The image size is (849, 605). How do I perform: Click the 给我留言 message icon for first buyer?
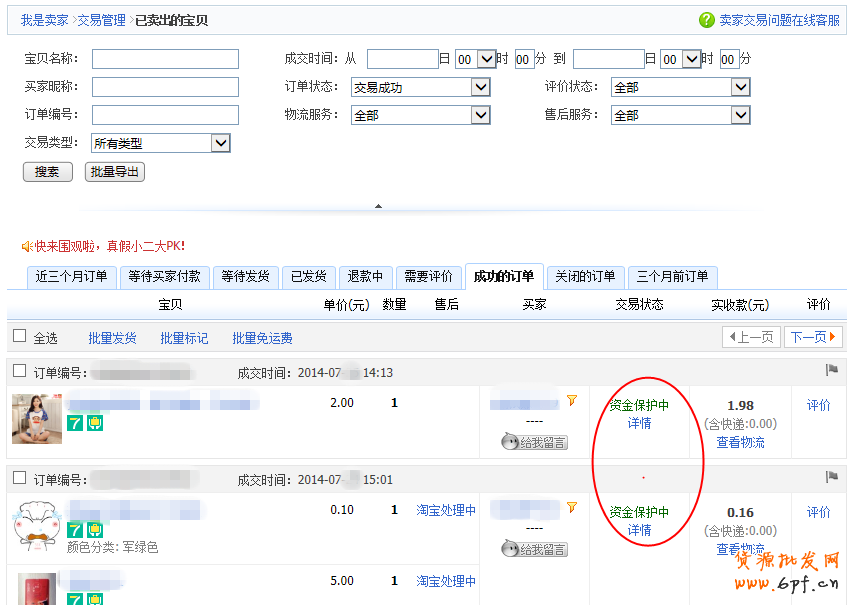tap(534, 442)
